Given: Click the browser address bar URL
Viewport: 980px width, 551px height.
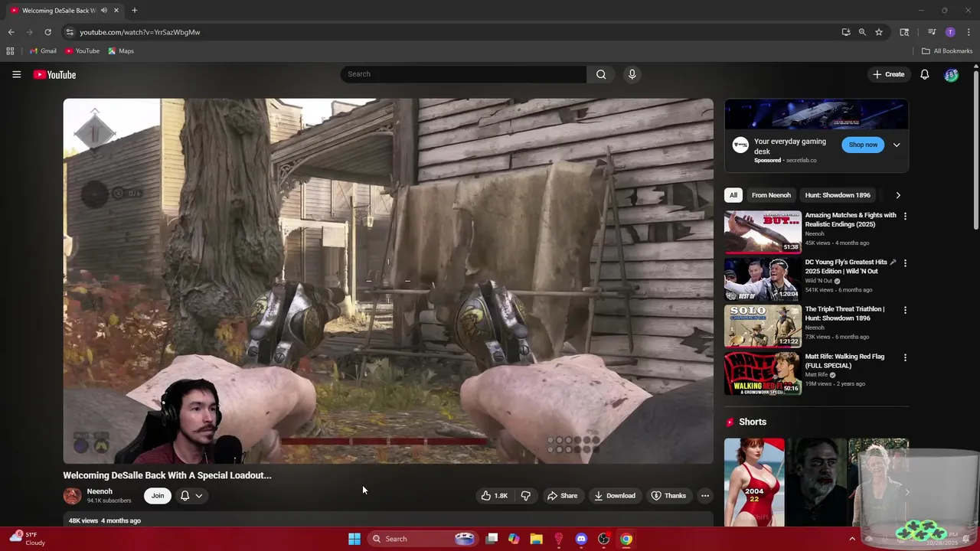Looking at the screenshot, I should tap(140, 32).
